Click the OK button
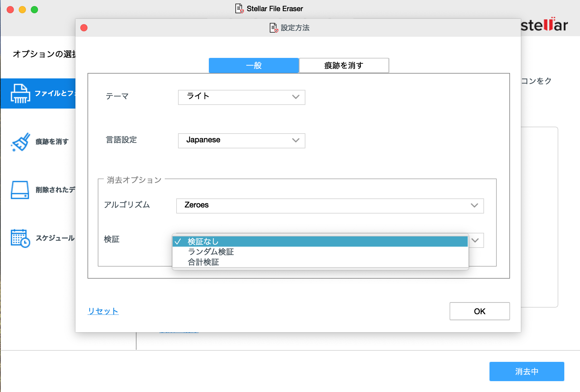 tap(480, 311)
